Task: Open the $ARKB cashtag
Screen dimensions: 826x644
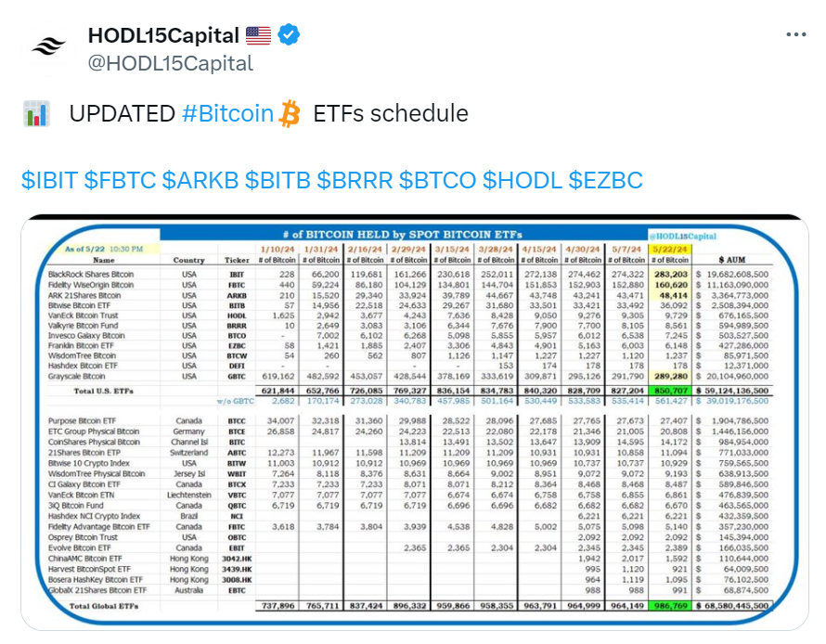Action: (200, 180)
